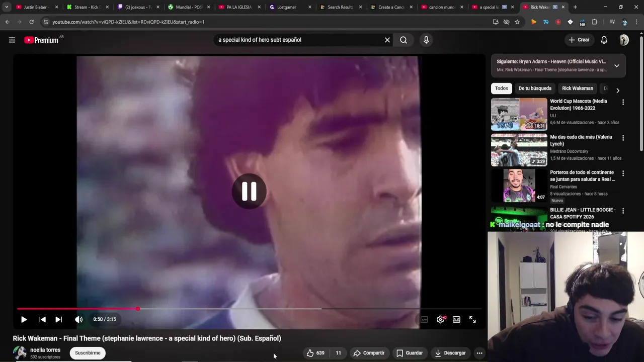Open World Cup Mascots video thumbnail
The width and height of the screenshot is (644, 362).
point(519,114)
